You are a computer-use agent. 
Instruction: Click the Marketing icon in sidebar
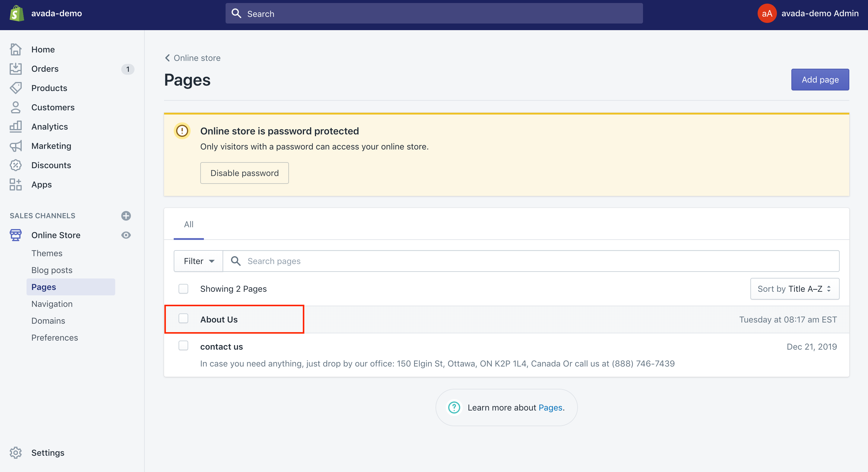(16, 146)
